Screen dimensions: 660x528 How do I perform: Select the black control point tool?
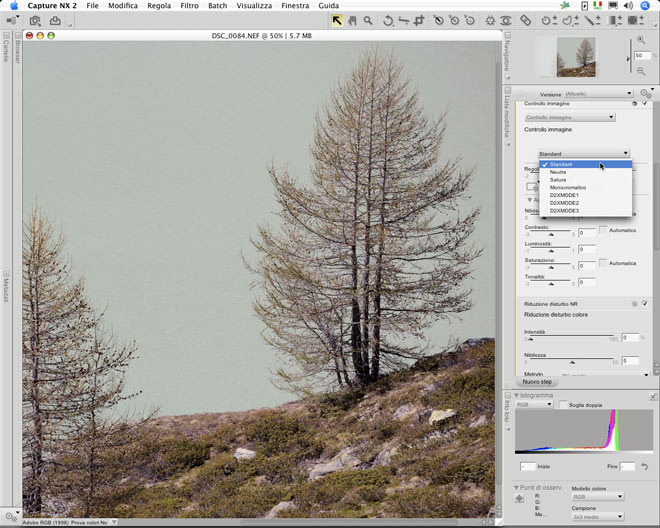tap(438, 20)
